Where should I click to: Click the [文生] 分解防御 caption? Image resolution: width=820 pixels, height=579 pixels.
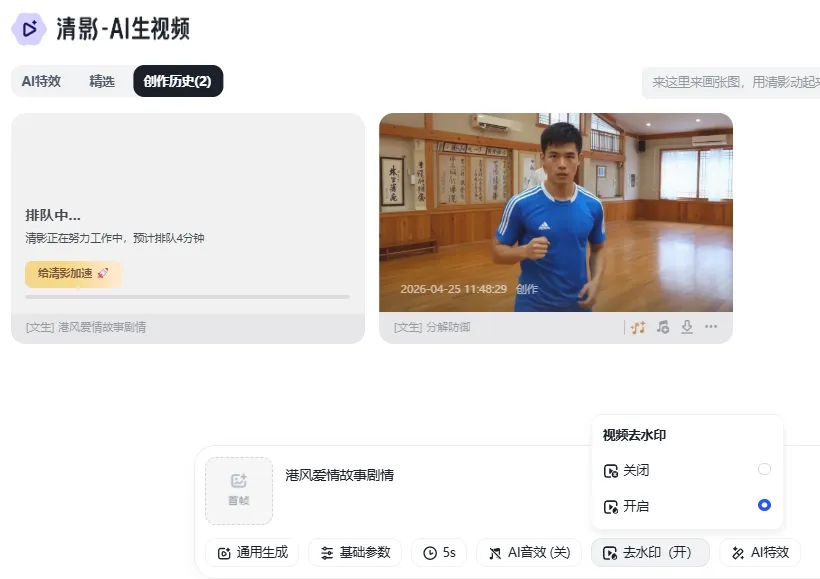click(x=432, y=327)
